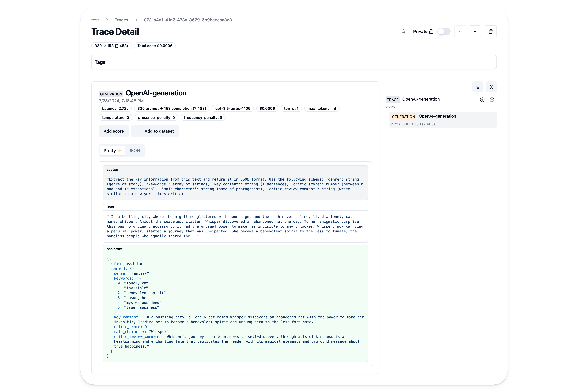Collapse the content object in assistant output
Viewport: 588px width, 392px height.
point(134,268)
